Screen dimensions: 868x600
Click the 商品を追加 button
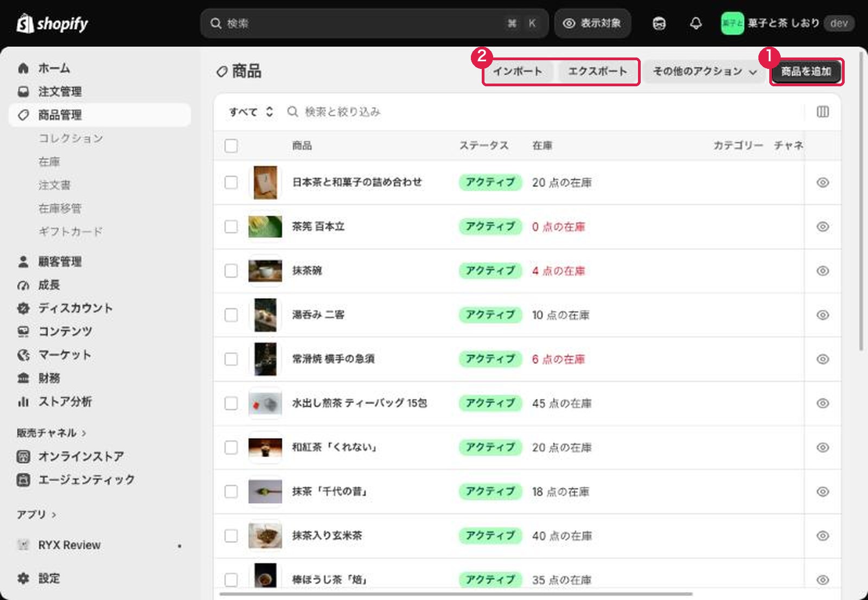806,72
